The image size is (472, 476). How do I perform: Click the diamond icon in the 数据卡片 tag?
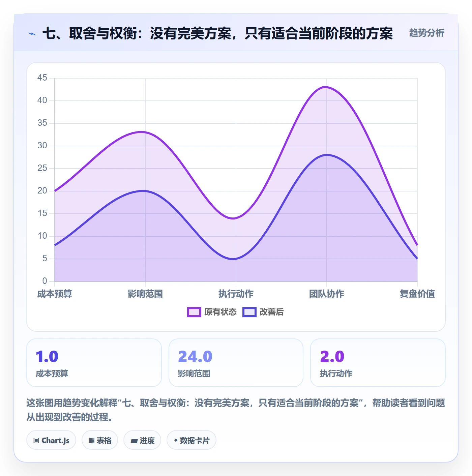coord(176,440)
